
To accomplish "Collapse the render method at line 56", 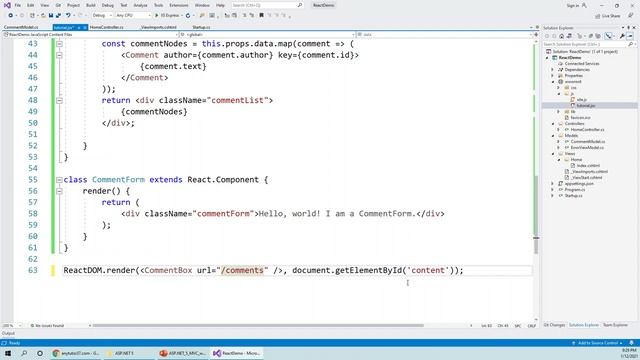I will pyautogui.click(x=59, y=191).
